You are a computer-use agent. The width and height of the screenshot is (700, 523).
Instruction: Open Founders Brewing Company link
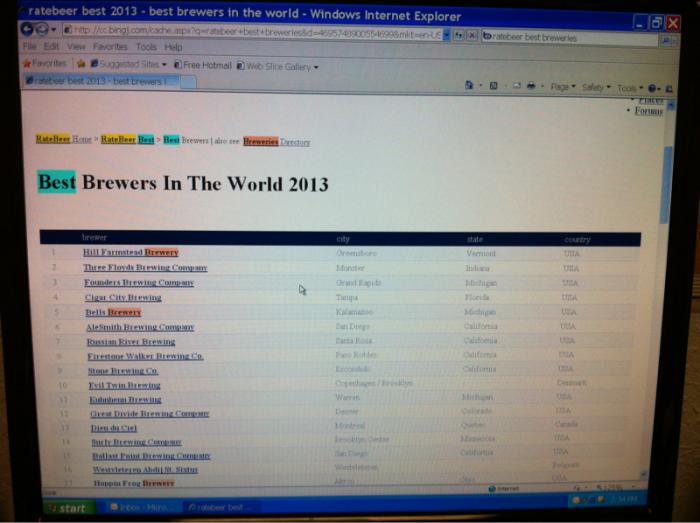139,282
